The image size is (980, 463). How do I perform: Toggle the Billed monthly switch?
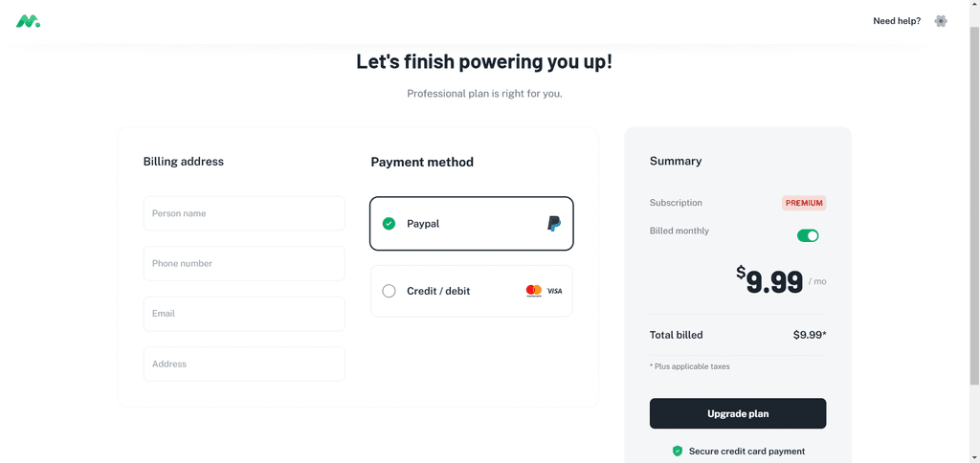pyautogui.click(x=808, y=235)
